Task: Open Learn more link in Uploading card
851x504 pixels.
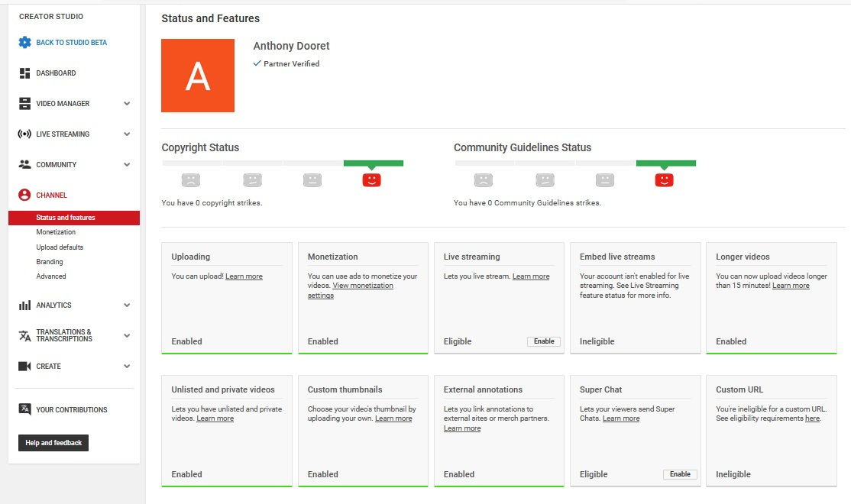Action: point(244,276)
